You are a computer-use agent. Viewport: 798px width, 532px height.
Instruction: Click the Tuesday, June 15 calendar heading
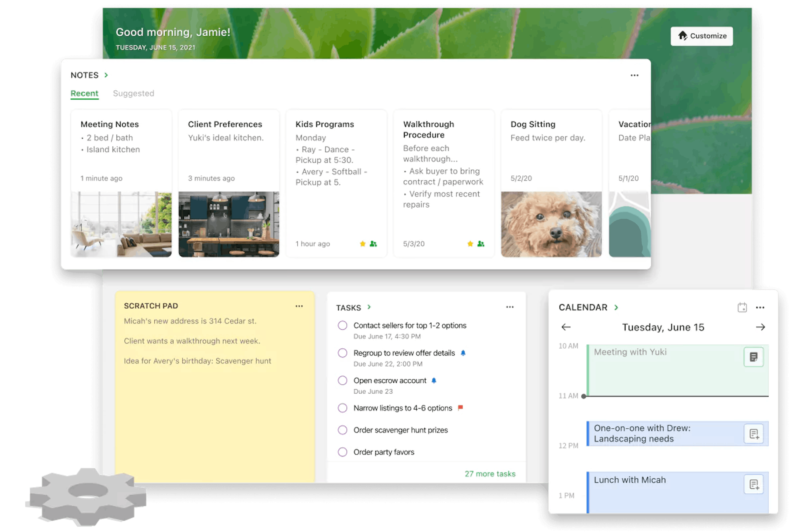pyautogui.click(x=663, y=327)
